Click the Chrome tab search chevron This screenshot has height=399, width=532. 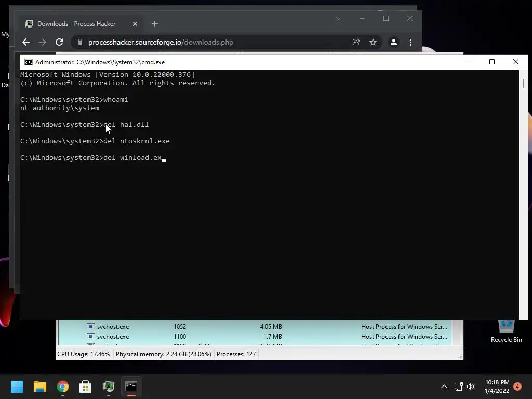point(338,18)
